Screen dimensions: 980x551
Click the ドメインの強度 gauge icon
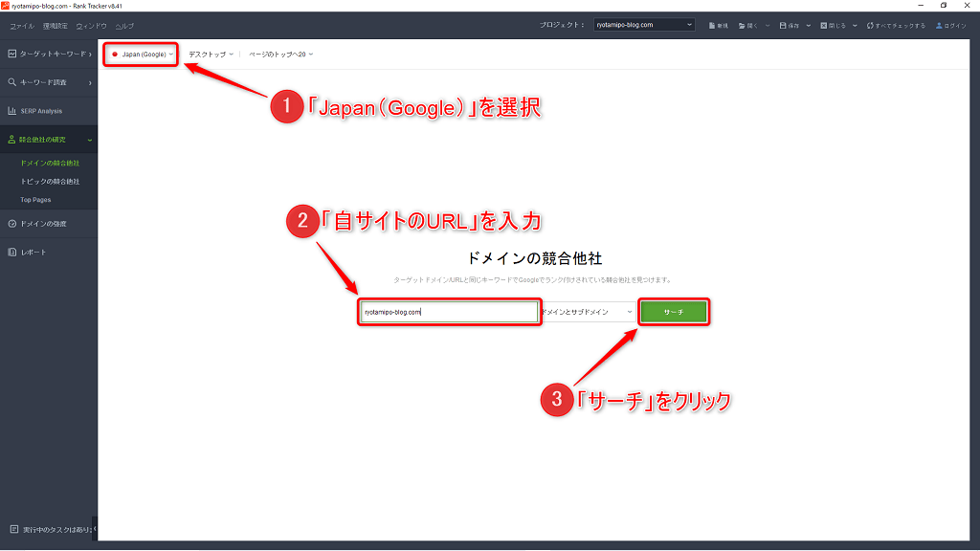(x=11, y=224)
